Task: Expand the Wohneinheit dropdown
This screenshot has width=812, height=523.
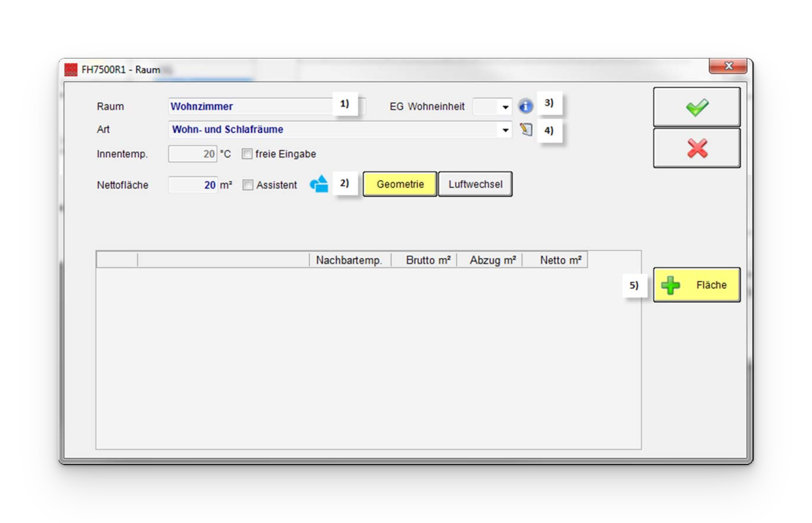Action: click(505, 107)
